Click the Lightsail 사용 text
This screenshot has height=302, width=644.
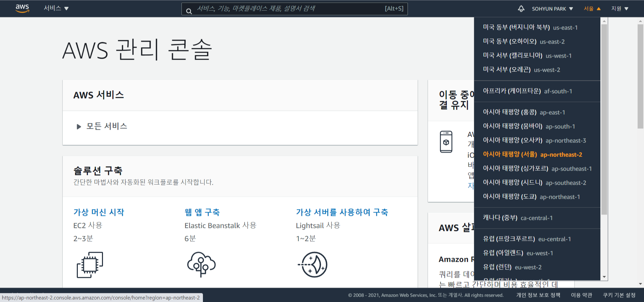click(x=318, y=226)
